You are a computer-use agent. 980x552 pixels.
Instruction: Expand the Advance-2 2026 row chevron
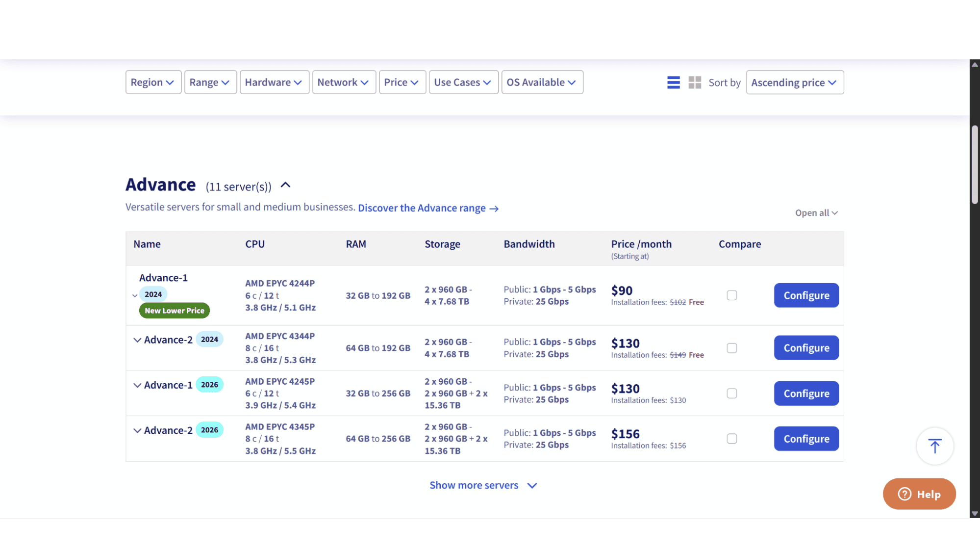point(137,430)
